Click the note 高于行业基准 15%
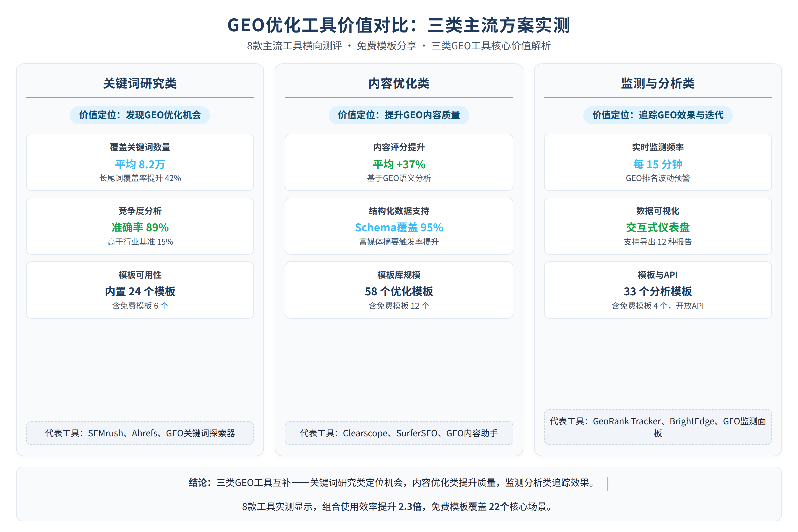The width and height of the screenshot is (798, 532). click(140, 242)
